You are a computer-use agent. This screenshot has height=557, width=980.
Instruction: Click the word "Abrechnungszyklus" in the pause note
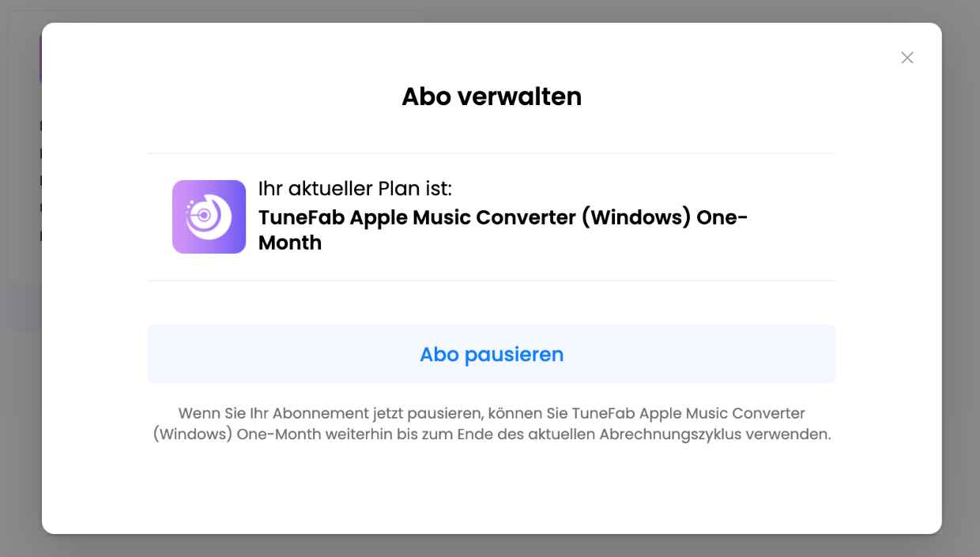point(672,435)
